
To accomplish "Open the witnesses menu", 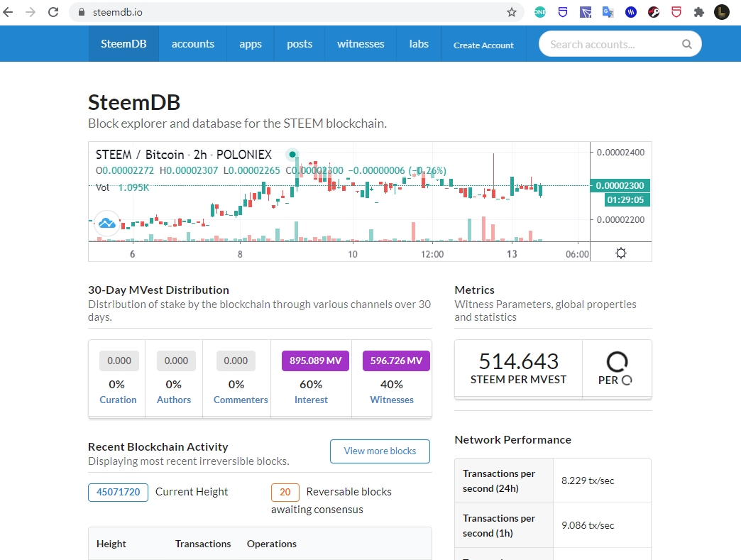I will pyautogui.click(x=361, y=44).
